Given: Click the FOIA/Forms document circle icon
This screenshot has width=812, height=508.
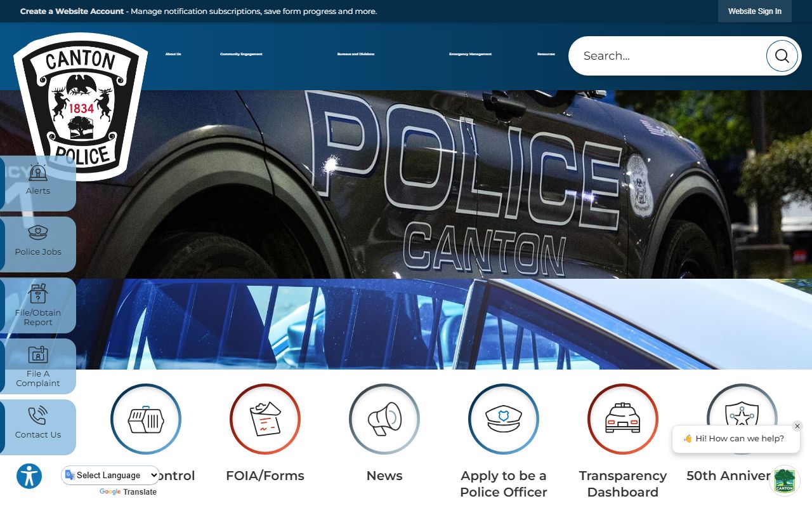Looking at the screenshot, I should pos(265,419).
